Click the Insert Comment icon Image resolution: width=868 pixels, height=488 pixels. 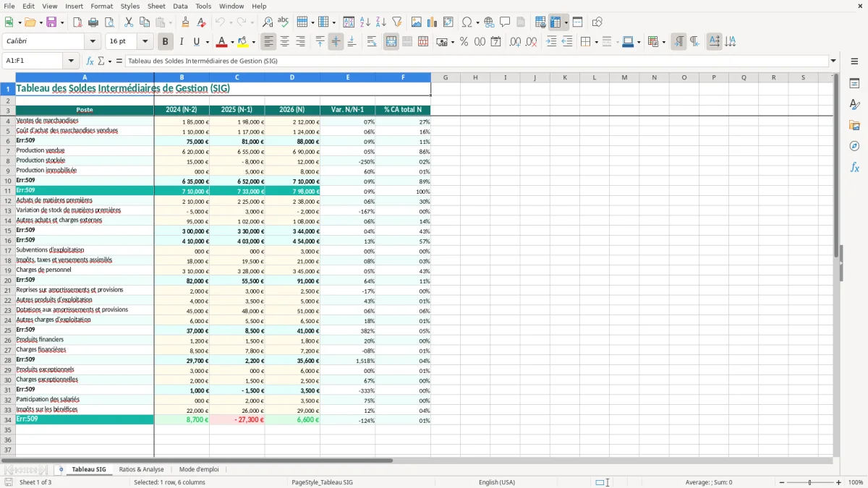(x=505, y=22)
